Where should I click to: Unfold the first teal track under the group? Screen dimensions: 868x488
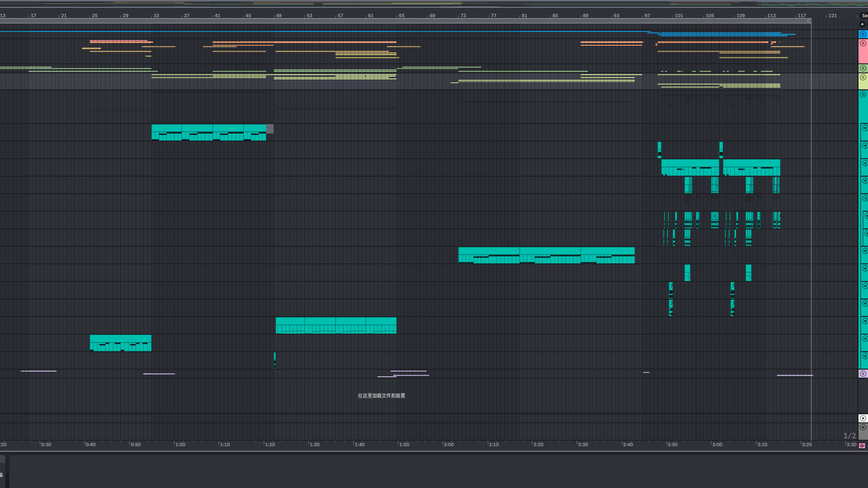click(865, 128)
